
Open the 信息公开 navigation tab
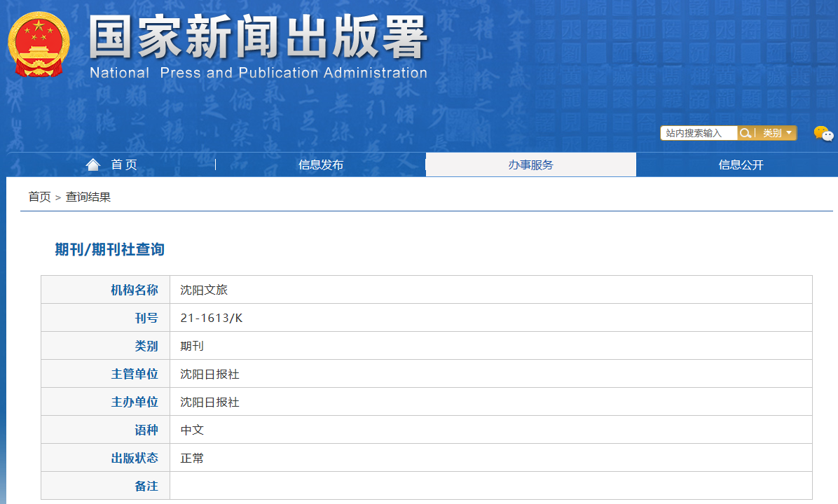click(741, 164)
